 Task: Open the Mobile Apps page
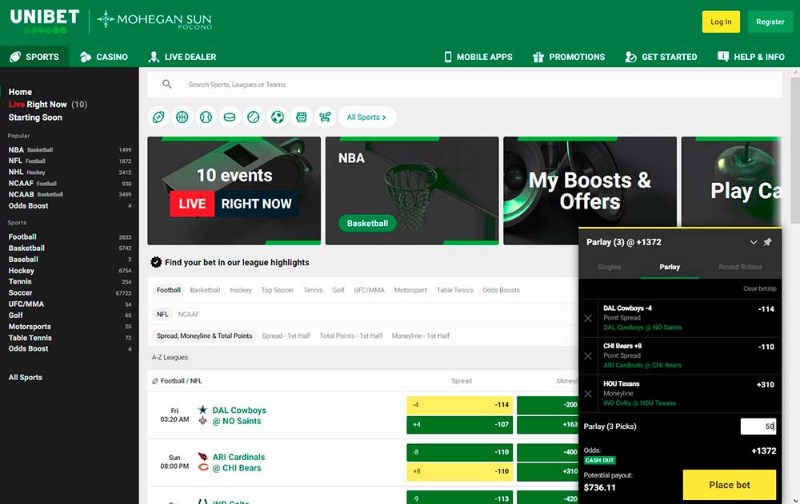pos(478,57)
